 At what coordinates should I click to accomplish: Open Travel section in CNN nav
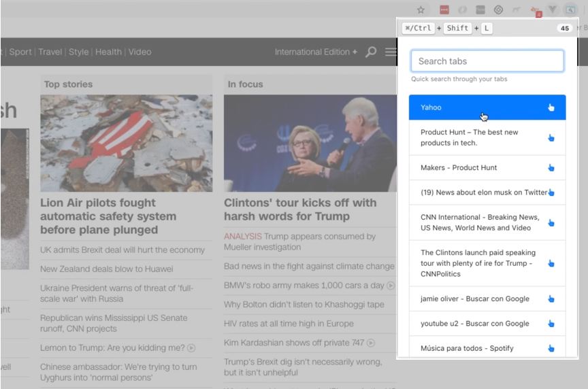point(50,52)
